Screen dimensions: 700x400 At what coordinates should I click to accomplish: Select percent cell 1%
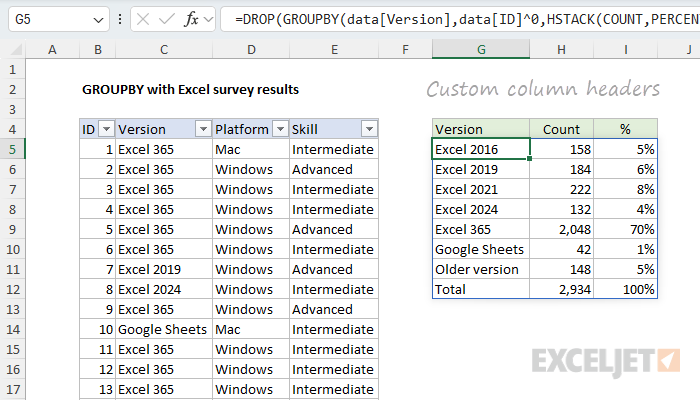point(625,249)
